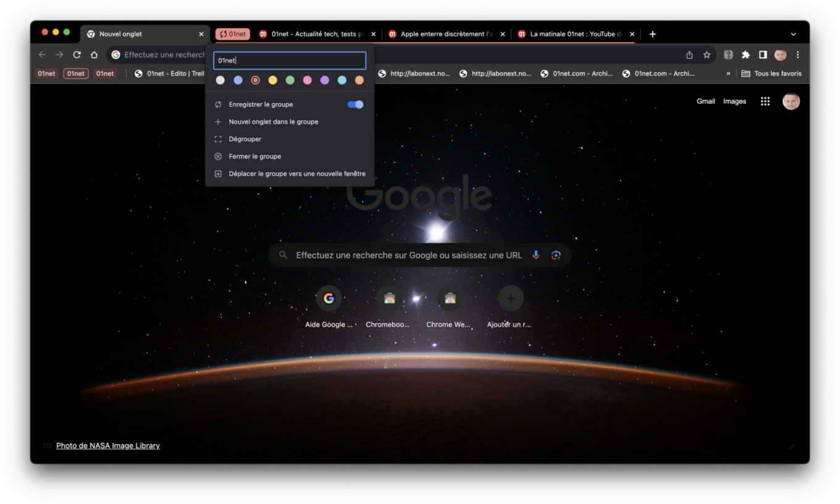Open the tab search chevron in the tab strip
840x504 pixels.
coord(793,35)
